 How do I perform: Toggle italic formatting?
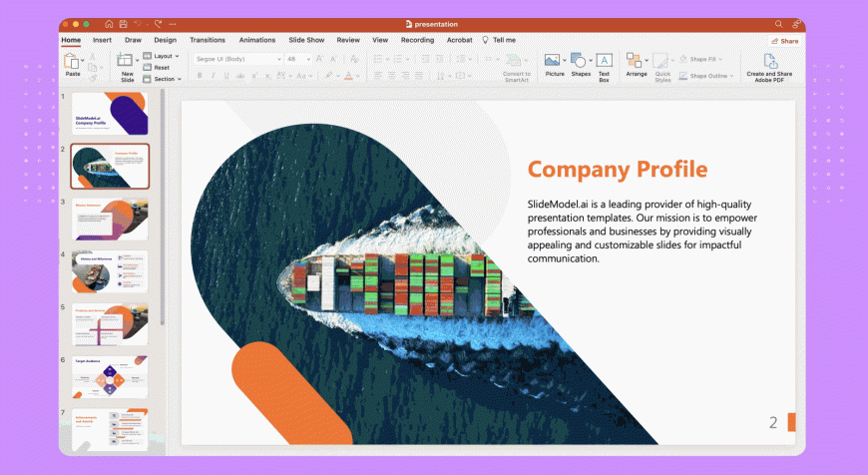point(213,76)
